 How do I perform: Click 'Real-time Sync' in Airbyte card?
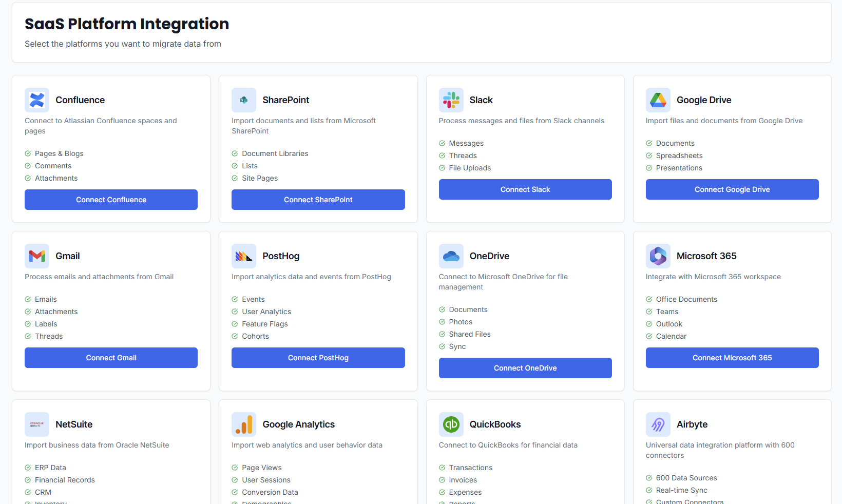682,490
